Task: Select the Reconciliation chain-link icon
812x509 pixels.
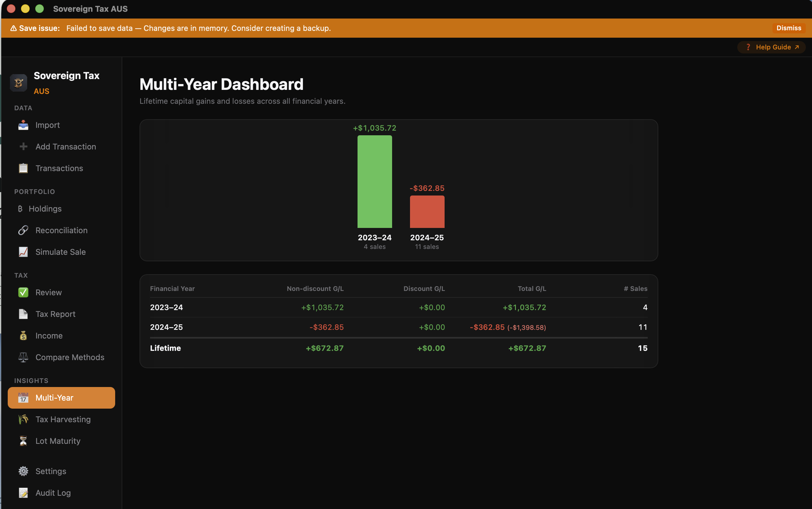Action: (23, 230)
